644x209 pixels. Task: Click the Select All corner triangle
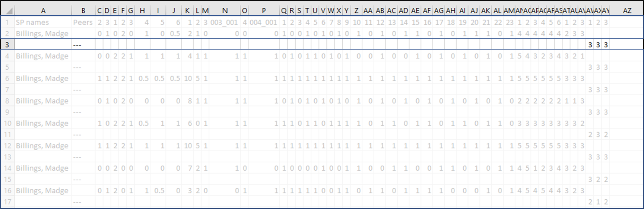pyautogui.click(x=8, y=11)
